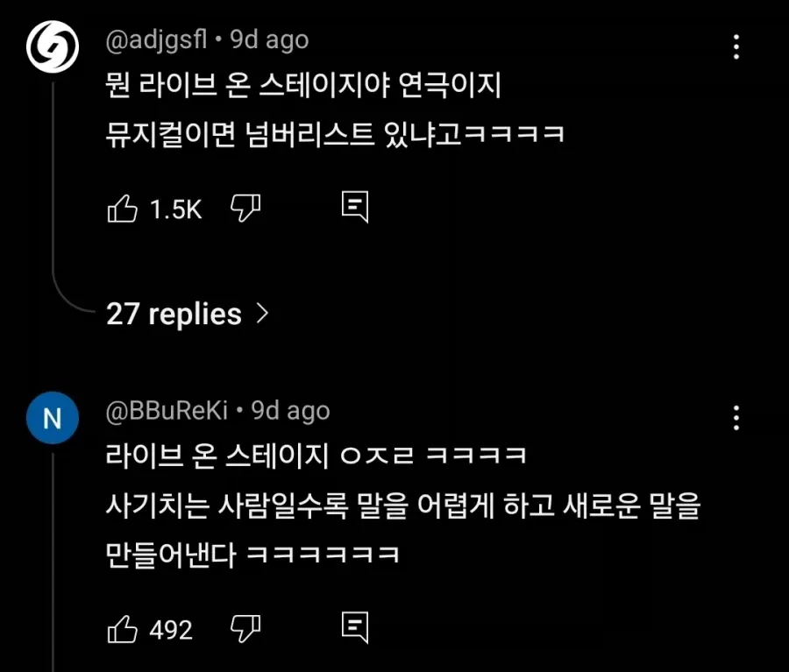
Task: Open @adjgsfl's channel via the swirl avatar
Action: 53,48
